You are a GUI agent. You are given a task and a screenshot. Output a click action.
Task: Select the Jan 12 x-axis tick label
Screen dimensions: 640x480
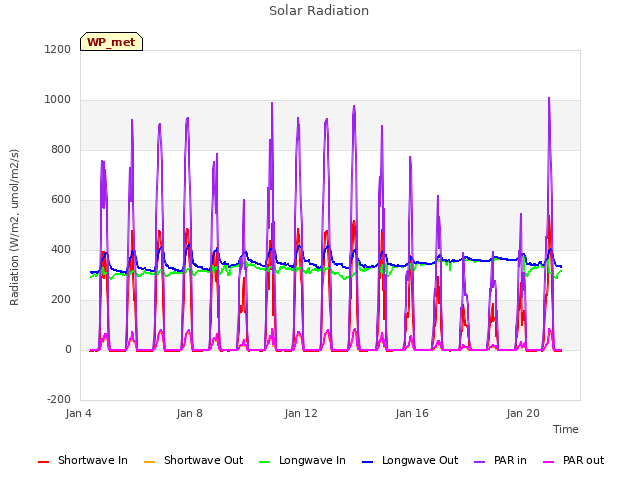point(301,413)
